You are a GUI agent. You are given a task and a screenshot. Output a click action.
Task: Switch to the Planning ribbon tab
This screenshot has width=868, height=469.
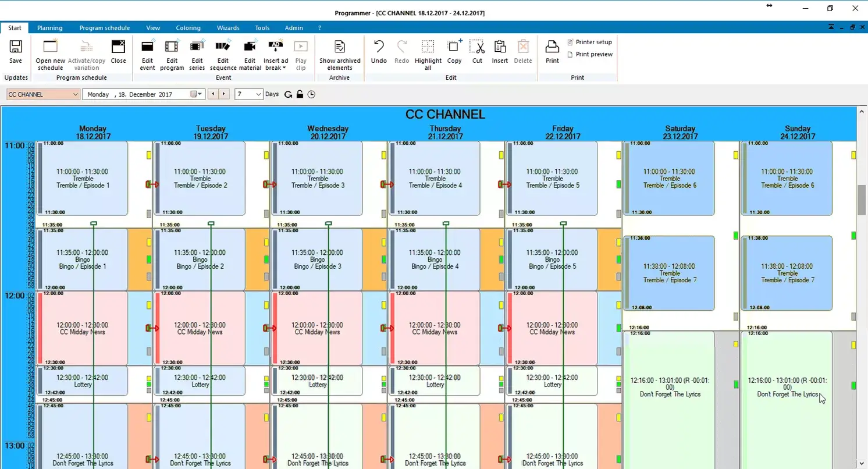click(50, 28)
